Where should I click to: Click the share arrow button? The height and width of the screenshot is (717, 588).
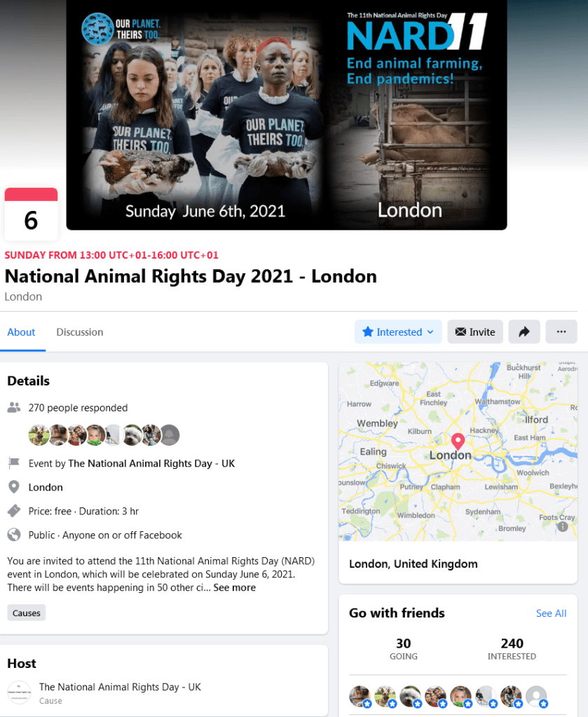point(524,332)
